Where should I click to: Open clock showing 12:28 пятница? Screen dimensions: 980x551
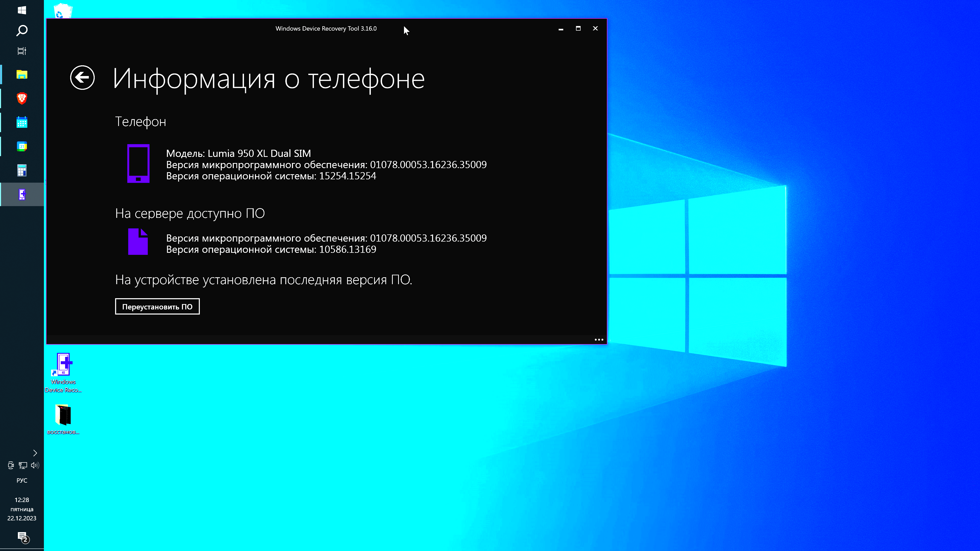pyautogui.click(x=22, y=509)
